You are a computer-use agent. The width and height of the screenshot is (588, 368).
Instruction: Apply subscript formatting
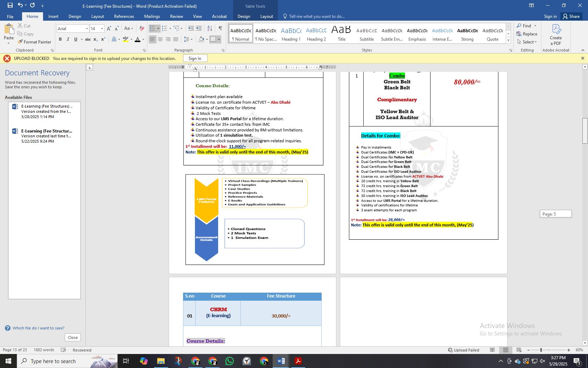click(x=96, y=39)
